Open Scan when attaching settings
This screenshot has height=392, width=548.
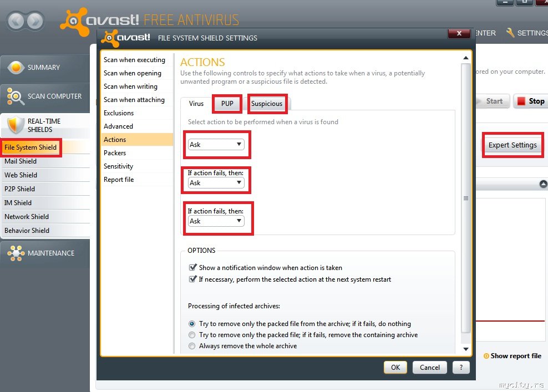pyautogui.click(x=136, y=100)
